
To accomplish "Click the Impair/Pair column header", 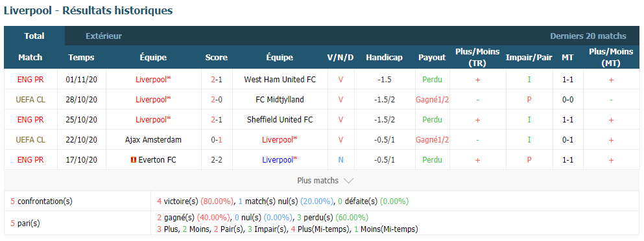I will click(x=529, y=58).
